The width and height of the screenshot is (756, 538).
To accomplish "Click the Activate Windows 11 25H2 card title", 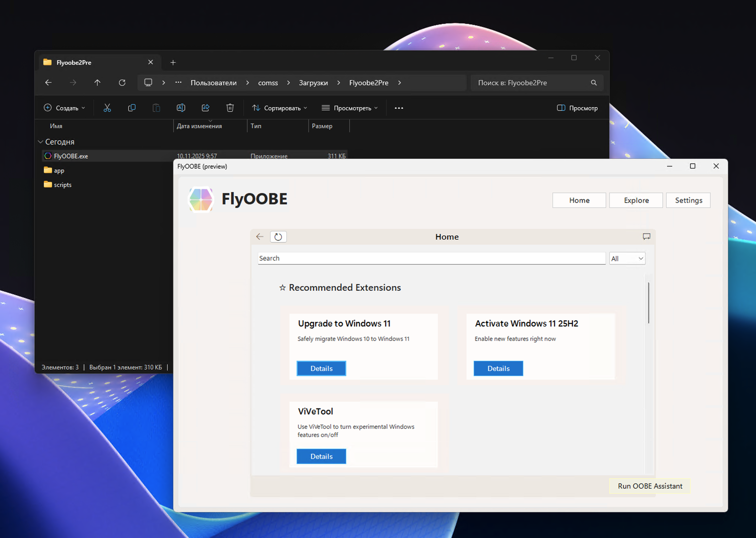I will point(527,323).
